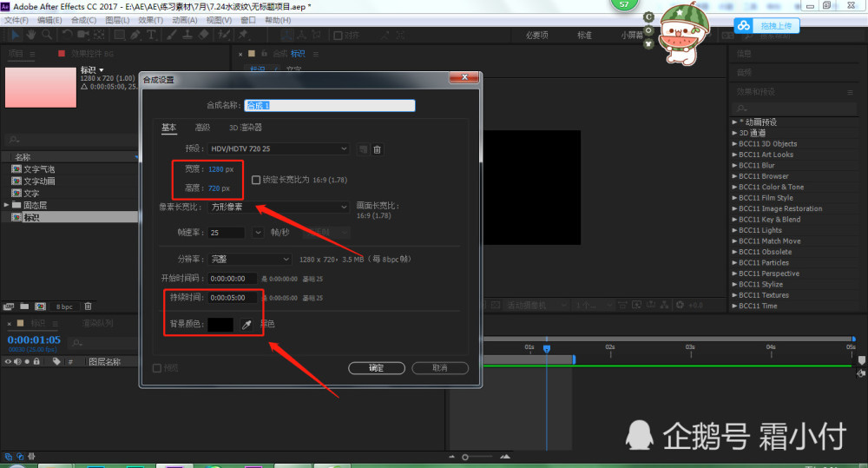The width and height of the screenshot is (868, 468).
Task: Delete the preset with trash icon
Action: (x=377, y=149)
